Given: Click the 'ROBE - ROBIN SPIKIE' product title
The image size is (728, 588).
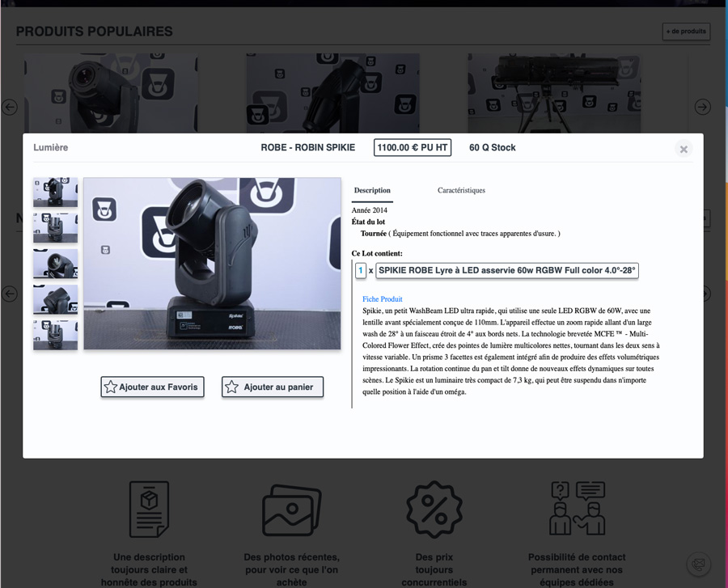Looking at the screenshot, I should click(308, 147).
